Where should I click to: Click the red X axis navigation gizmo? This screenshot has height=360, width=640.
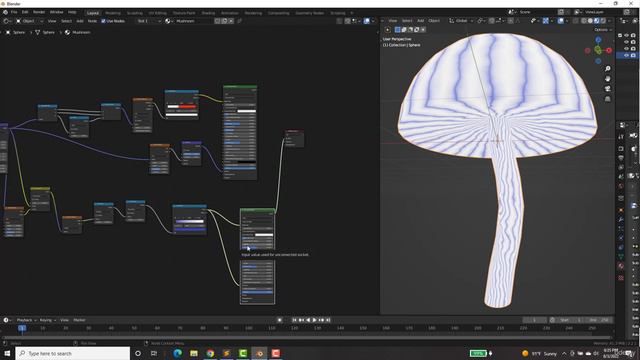click(609, 50)
